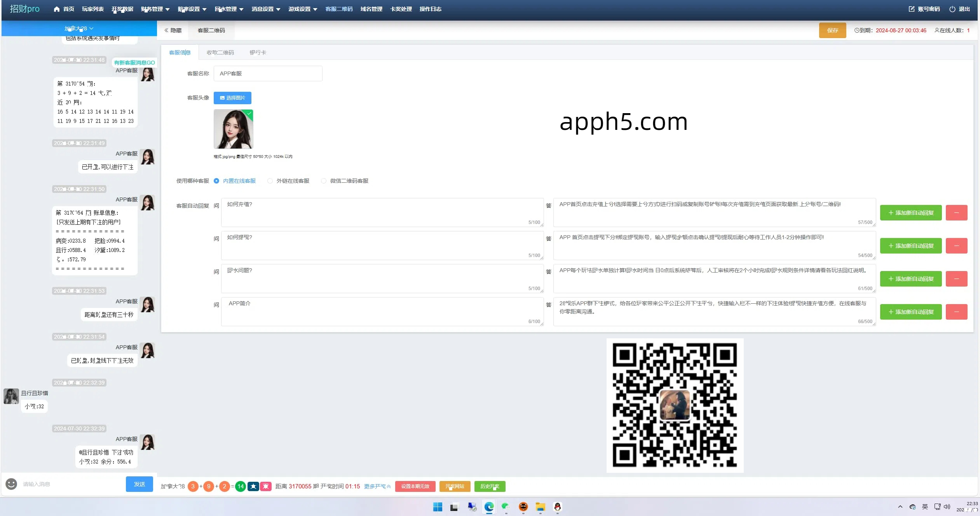Log out with 退出 power icon
980x516 pixels.
(x=959, y=9)
